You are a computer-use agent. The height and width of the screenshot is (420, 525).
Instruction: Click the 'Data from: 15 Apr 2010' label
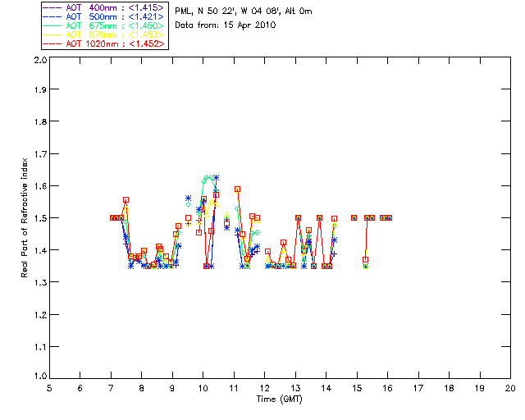click(226, 25)
